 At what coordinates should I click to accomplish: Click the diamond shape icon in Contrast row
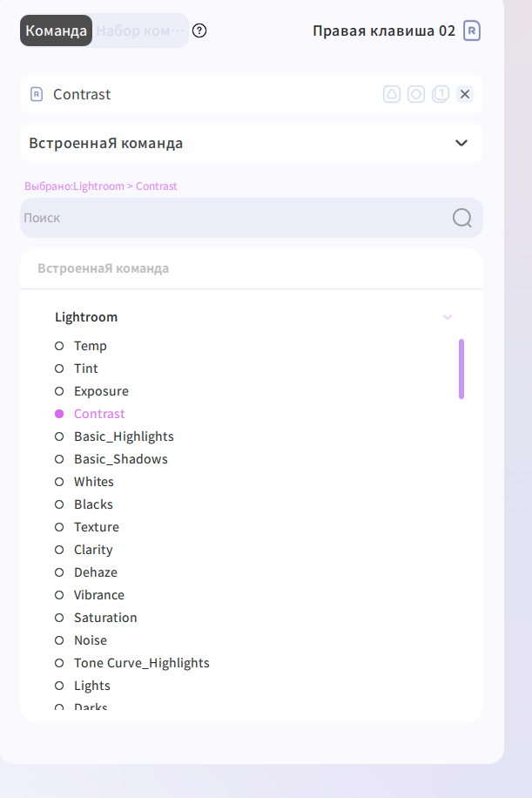coord(416,94)
